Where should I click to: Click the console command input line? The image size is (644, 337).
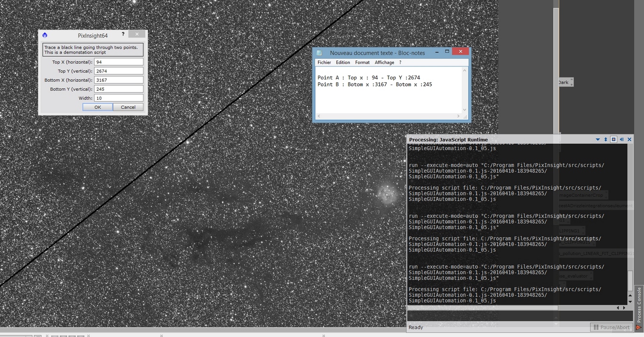click(520, 316)
